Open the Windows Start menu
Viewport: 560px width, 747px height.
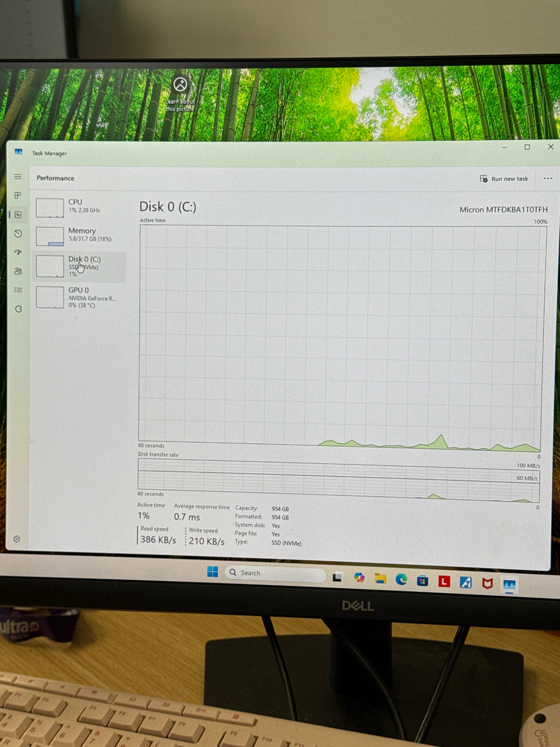point(212,571)
